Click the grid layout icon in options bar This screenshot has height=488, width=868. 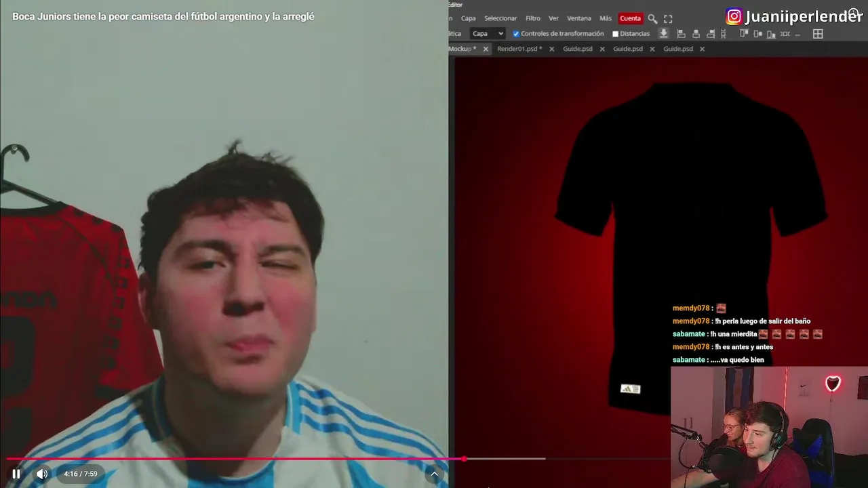pyautogui.click(x=818, y=34)
